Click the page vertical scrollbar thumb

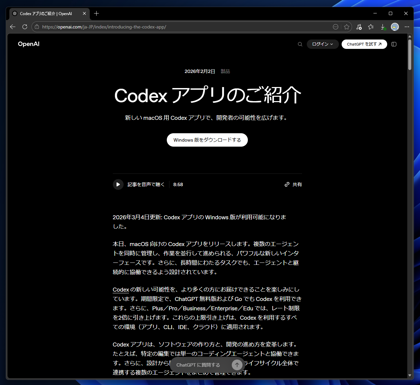click(x=410, y=54)
